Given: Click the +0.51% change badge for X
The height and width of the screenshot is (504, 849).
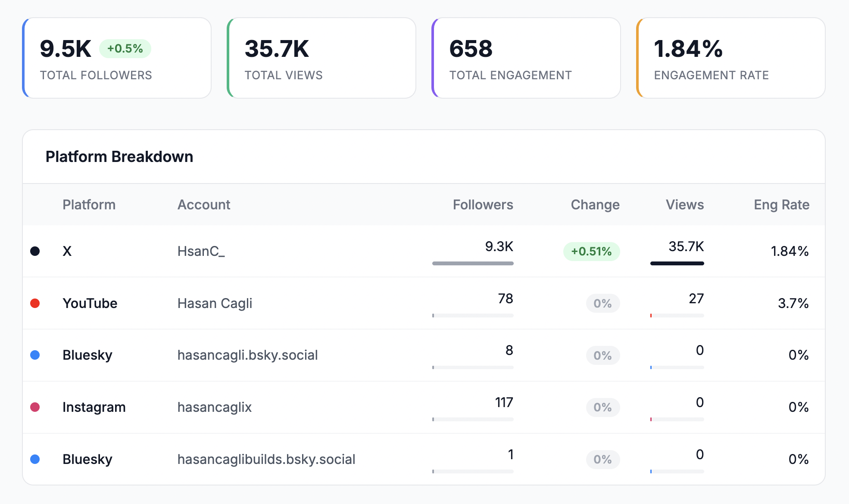Looking at the screenshot, I should pos(591,252).
